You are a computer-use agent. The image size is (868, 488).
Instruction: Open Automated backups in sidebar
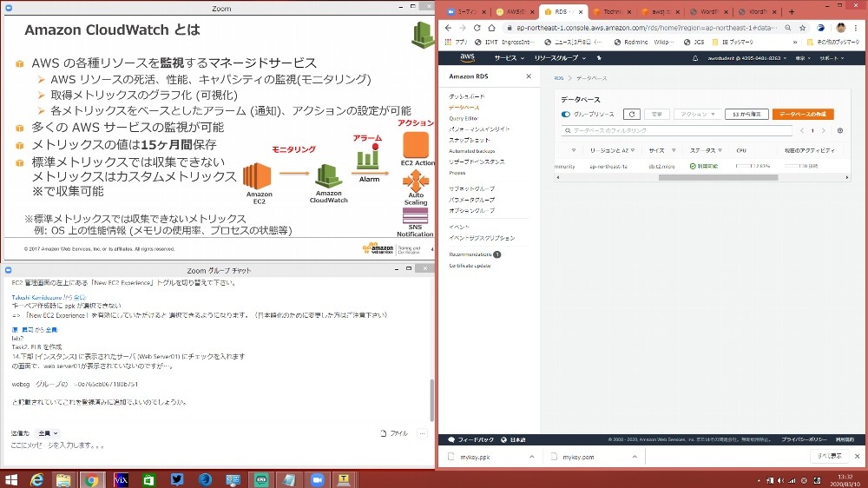tap(471, 151)
